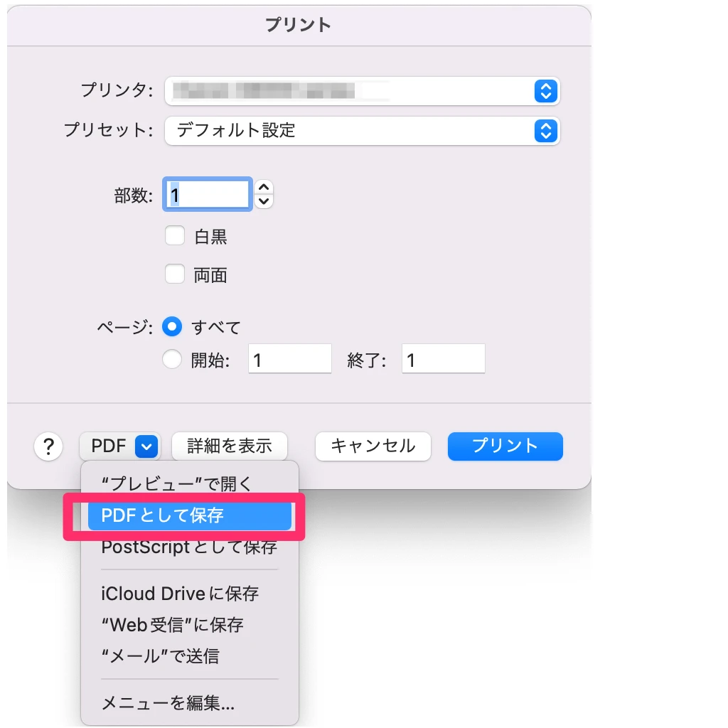Choose "Web受信"に保存 menu item

[189, 625]
